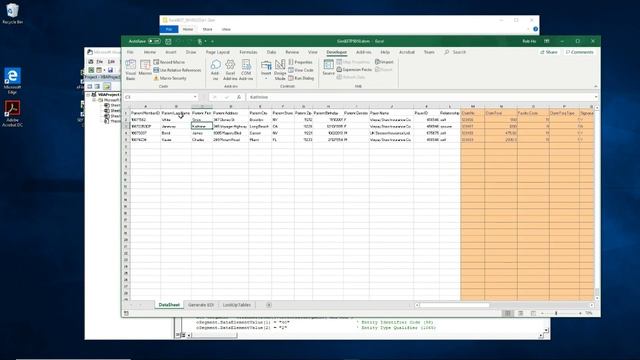640x360 pixels.
Task: Open the Name Box dropdown arrow
Action: [x=195, y=97]
